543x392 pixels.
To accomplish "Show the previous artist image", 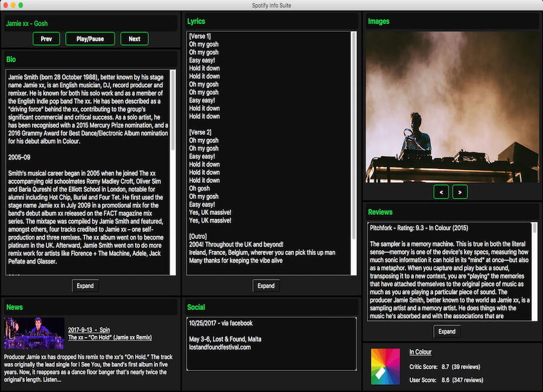I will (441, 192).
